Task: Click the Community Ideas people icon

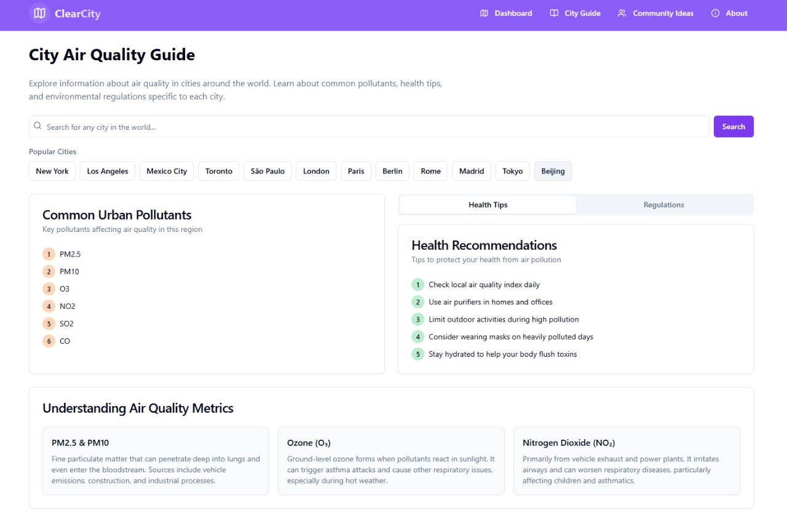Action: pyautogui.click(x=622, y=13)
